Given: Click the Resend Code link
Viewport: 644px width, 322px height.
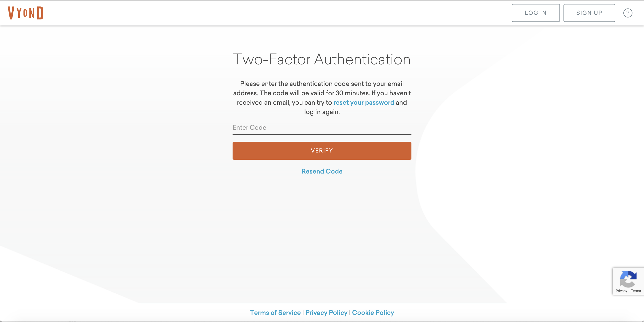Looking at the screenshot, I should [322, 171].
